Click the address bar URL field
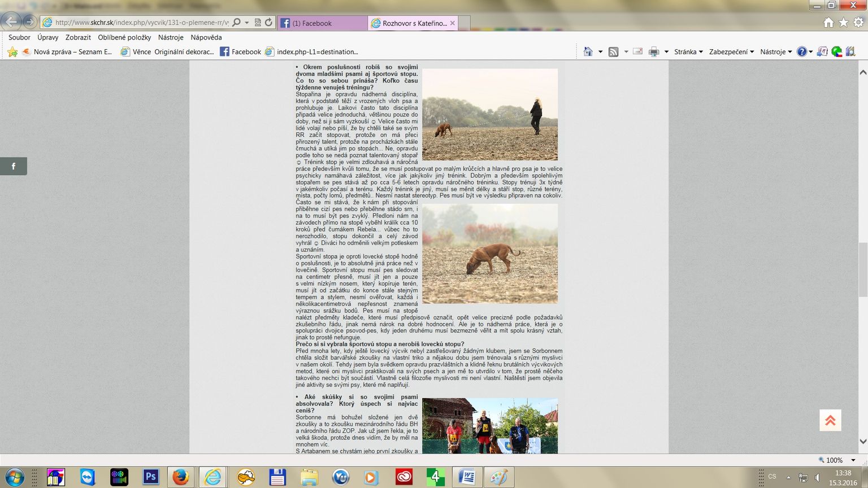 click(141, 23)
